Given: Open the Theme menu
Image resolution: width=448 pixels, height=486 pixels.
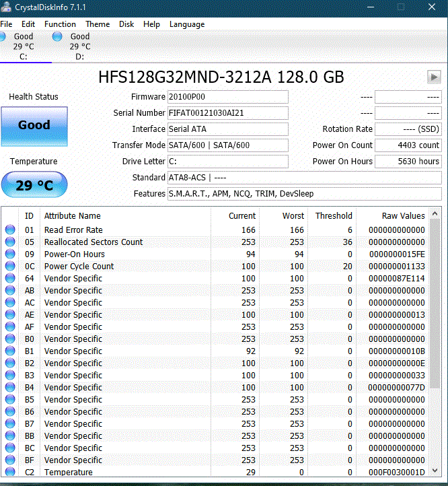Looking at the screenshot, I should [x=98, y=24].
